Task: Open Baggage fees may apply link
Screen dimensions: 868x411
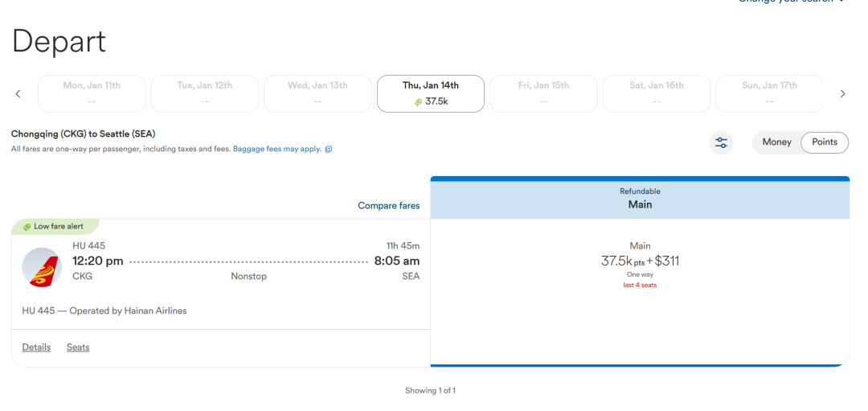Action: 277,149
